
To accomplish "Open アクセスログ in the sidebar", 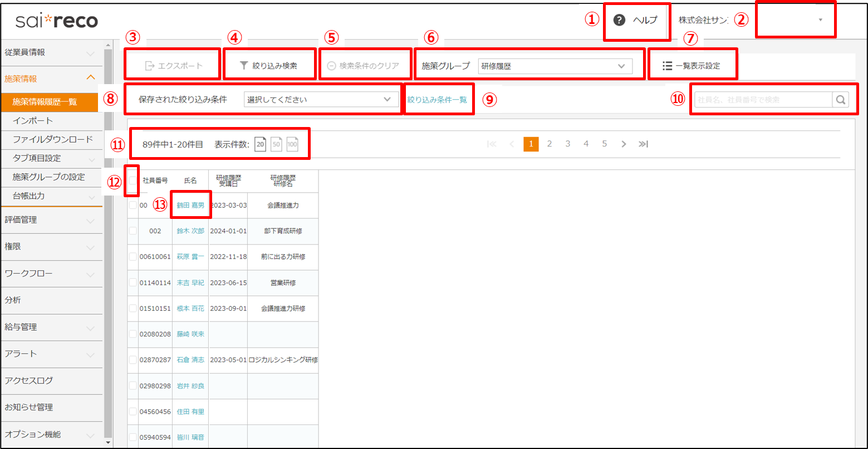I will pyautogui.click(x=29, y=380).
